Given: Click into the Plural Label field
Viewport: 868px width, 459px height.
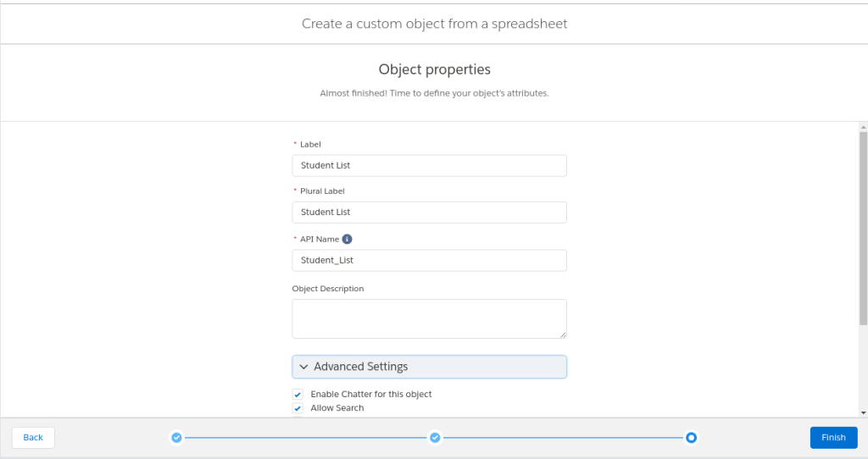Looking at the screenshot, I should tap(429, 213).
